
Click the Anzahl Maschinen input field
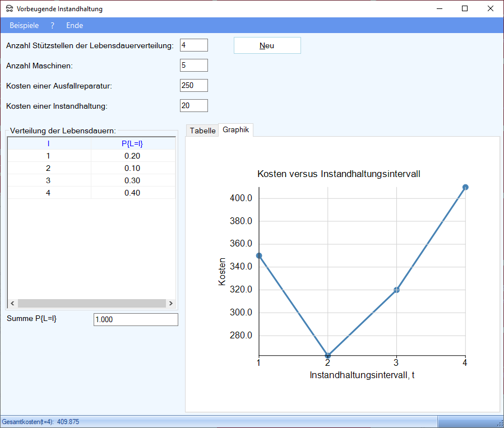(193, 65)
